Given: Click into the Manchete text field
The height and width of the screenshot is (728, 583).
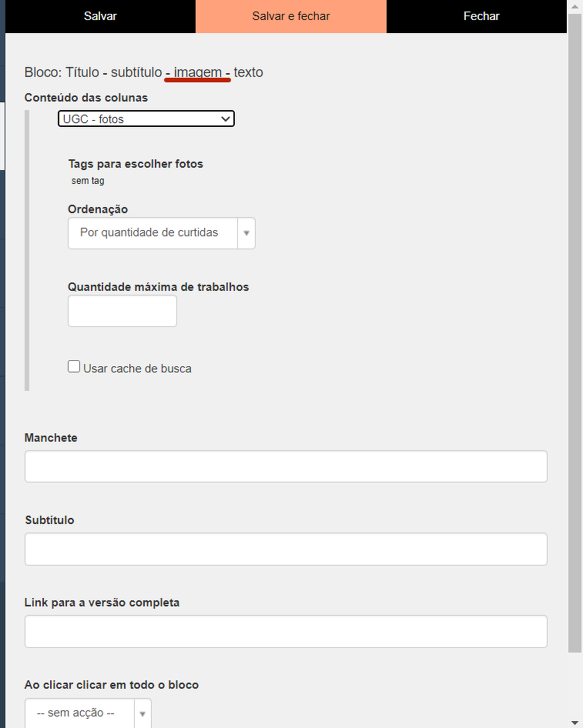Looking at the screenshot, I should point(286,466).
